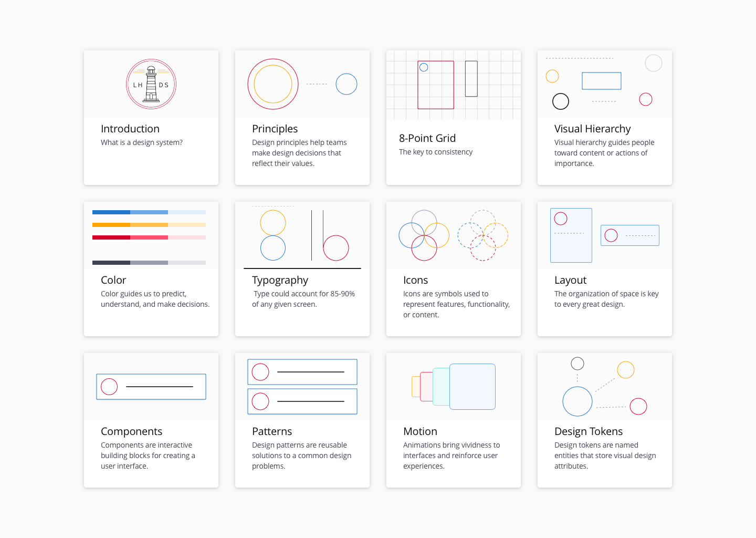Click the dashed circles group in Icons illustration

point(483,235)
